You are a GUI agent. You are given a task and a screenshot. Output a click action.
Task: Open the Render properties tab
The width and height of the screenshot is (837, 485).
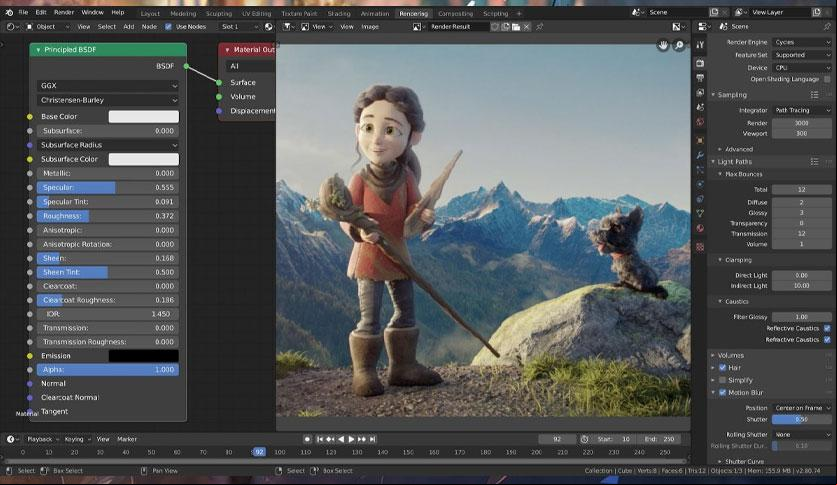click(x=700, y=63)
